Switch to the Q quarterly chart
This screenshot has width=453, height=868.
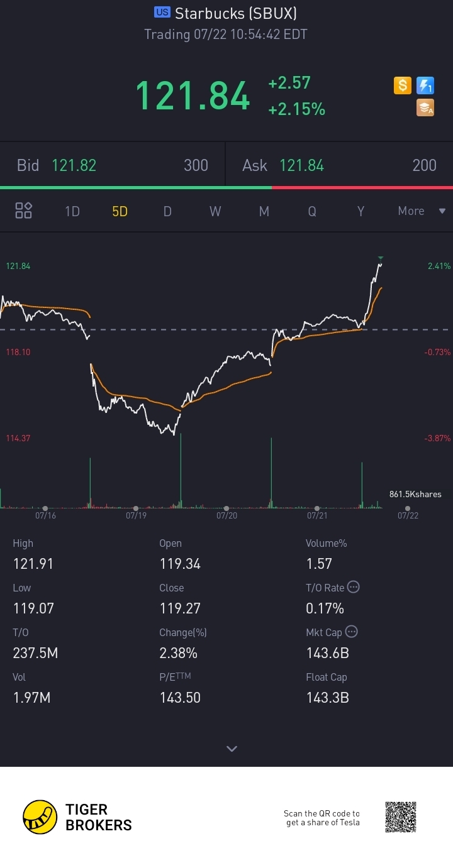click(312, 211)
